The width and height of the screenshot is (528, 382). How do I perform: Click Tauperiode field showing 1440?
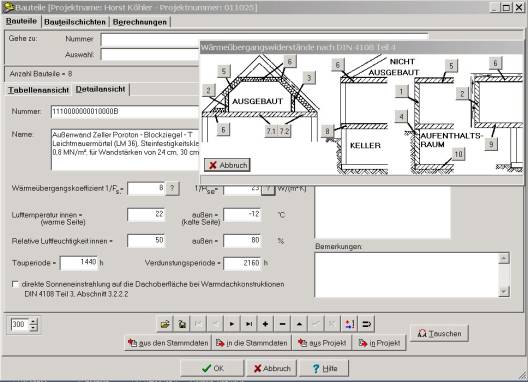pyautogui.click(x=79, y=263)
